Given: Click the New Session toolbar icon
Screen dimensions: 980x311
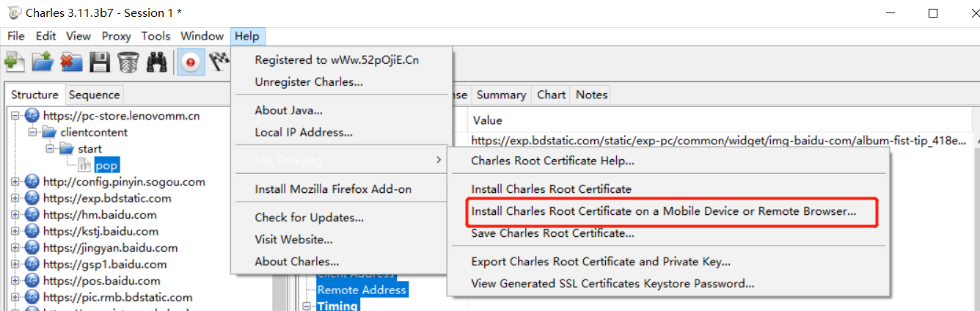Looking at the screenshot, I should coord(14,63).
